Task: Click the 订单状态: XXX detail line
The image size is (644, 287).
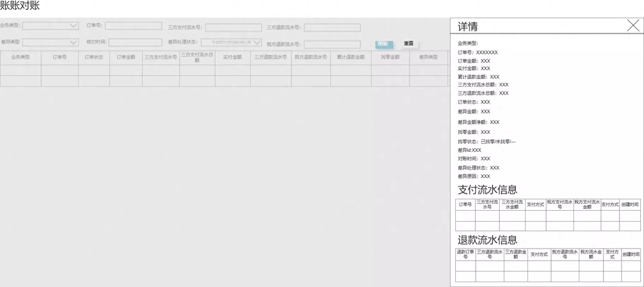Action: coord(474,102)
